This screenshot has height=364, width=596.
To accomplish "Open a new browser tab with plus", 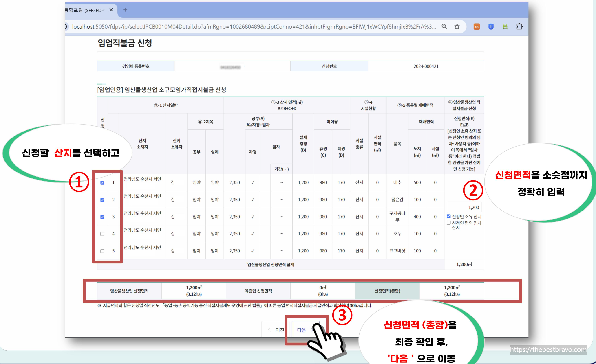I will 125,10.
